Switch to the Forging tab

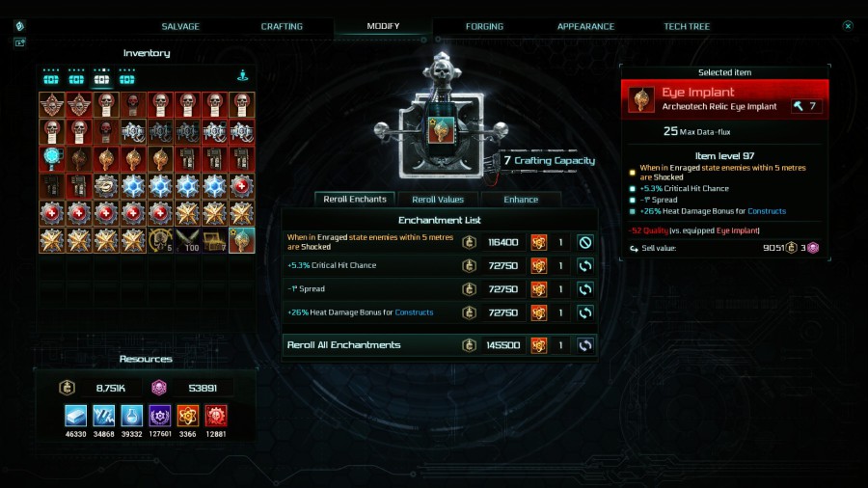484,27
